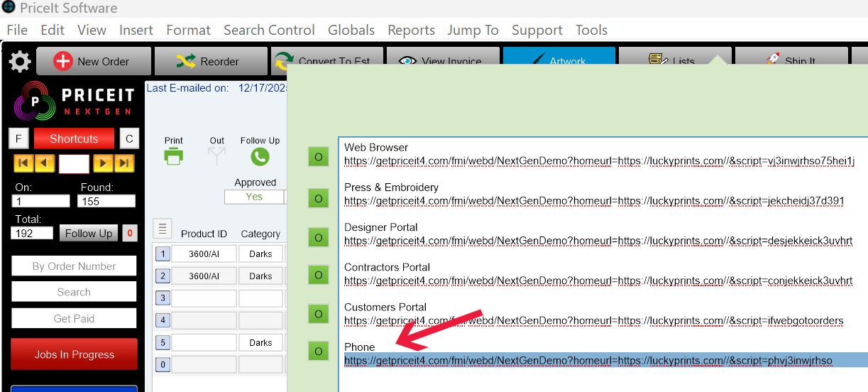Click green O button for Customers Portal
The image size is (868, 392).
pos(318,313)
